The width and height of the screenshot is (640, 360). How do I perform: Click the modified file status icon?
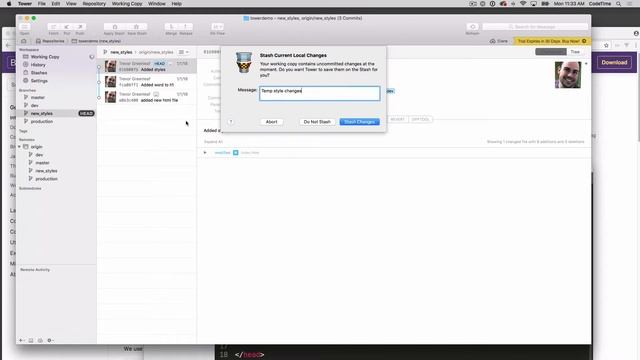pyautogui.click(x=236, y=153)
